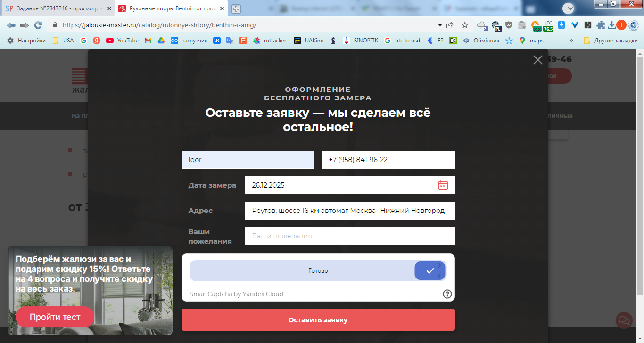Click the LTC 76.5 price extension
The height and width of the screenshot is (343, 644).
click(x=548, y=25)
